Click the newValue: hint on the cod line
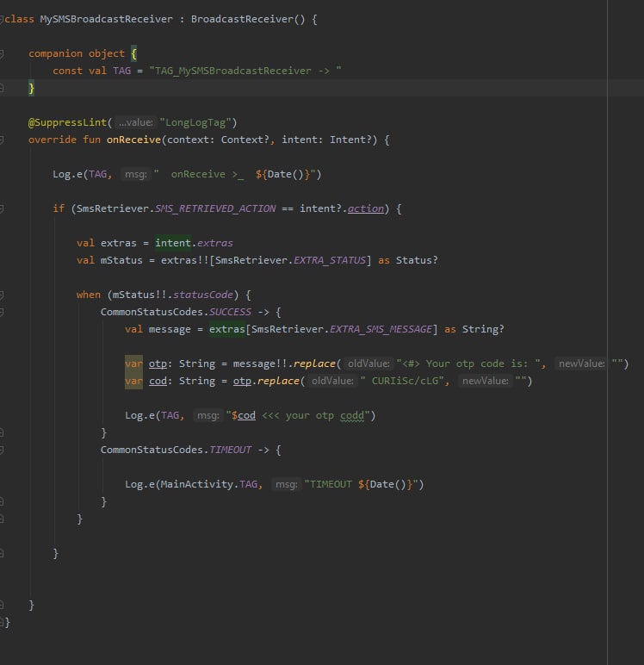The width and height of the screenshot is (644, 665). pyautogui.click(x=485, y=382)
